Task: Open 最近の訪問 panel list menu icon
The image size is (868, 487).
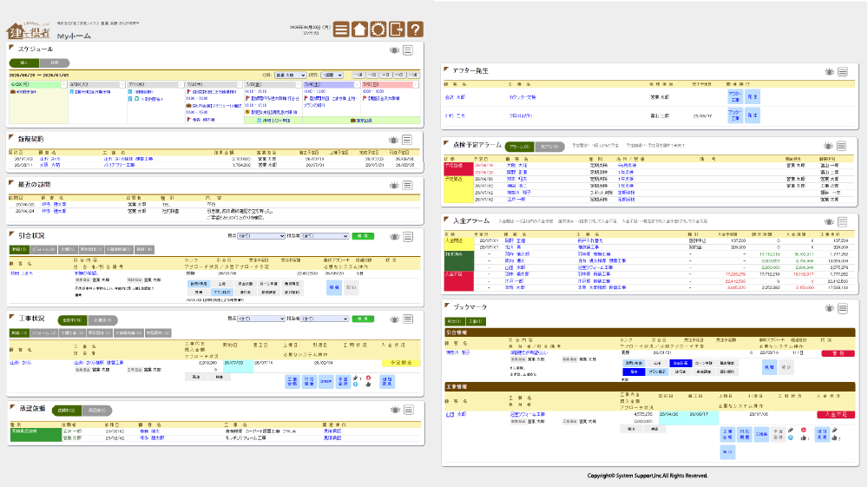Action: click(407, 186)
